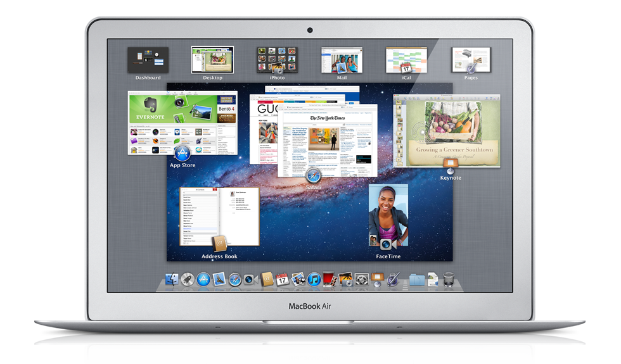The height and width of the screenshot is (364, 621).
Task: Open Preview icon in the Dock
Action: [298, 279]
